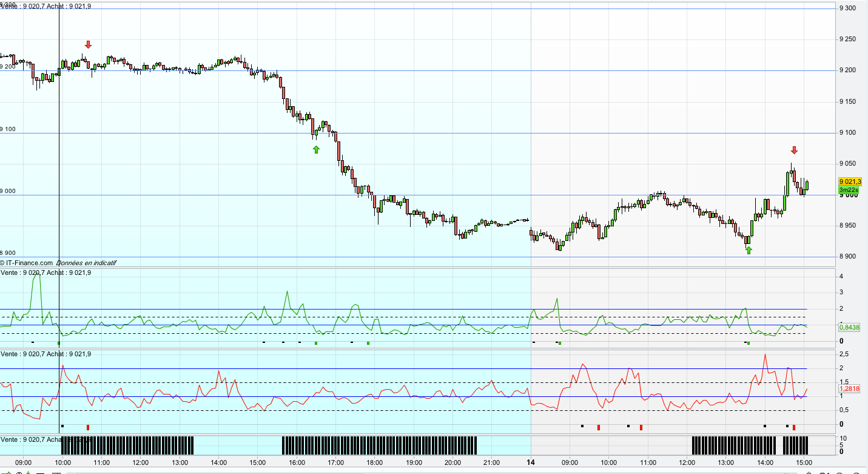Select the yellow current price label 9 021,3
Viewport: 868px width, 474px height.
pos(850,181)
